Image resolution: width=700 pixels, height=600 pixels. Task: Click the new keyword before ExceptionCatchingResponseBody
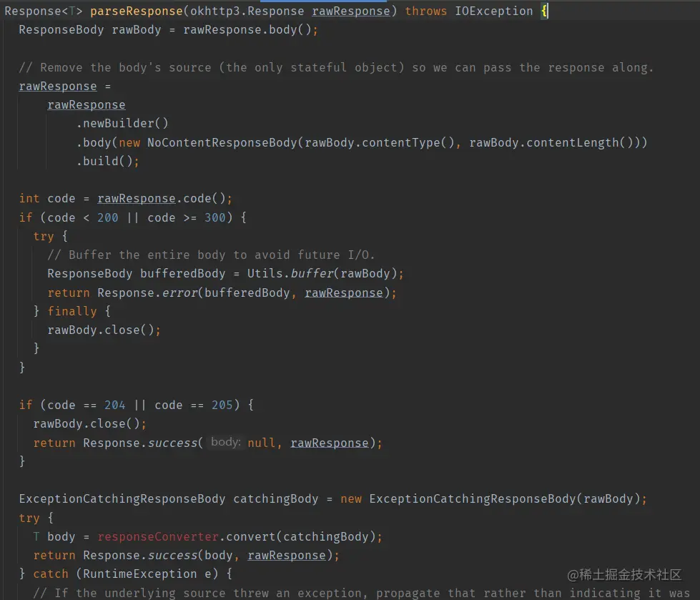click(x=351, y=498)
